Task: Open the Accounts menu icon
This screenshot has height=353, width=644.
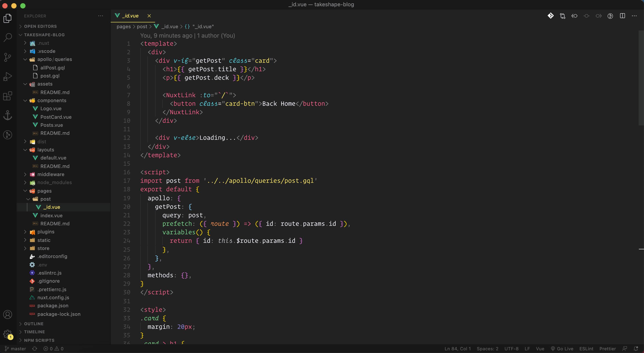Action: click(8, 314)
